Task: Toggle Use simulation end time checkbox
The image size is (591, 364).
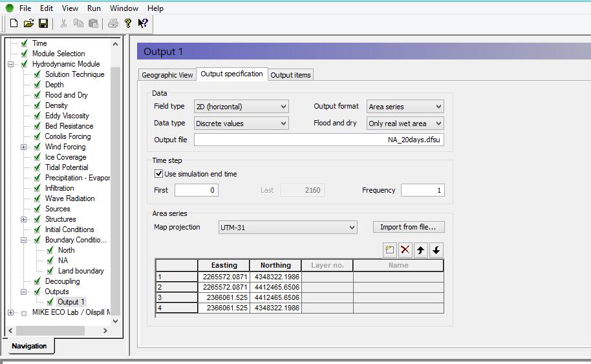Action: (158, 174)
